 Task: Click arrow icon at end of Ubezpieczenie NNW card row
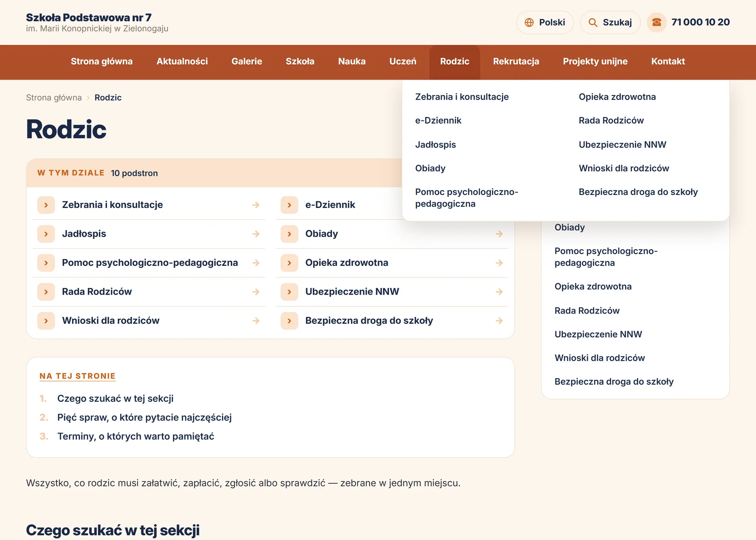point(499,292)
